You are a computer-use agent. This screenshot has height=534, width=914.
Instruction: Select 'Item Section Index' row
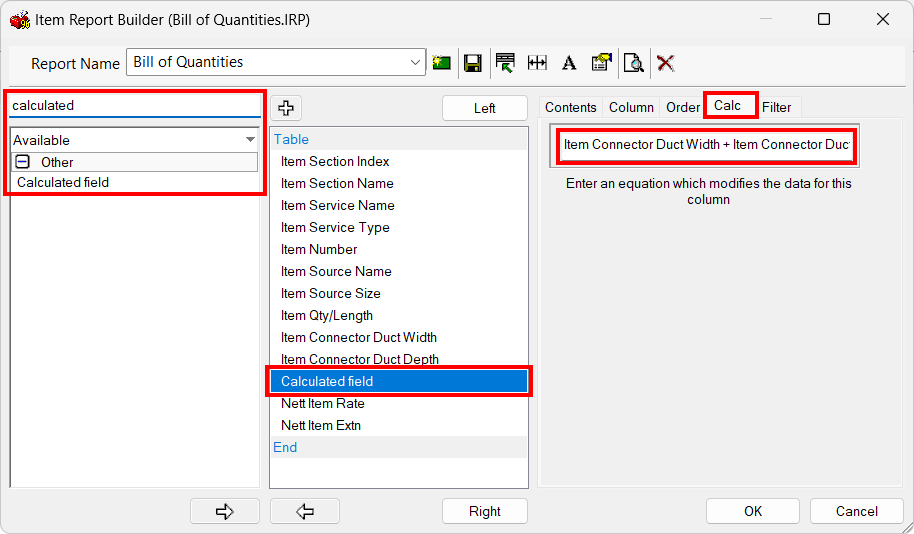point(399,161)
